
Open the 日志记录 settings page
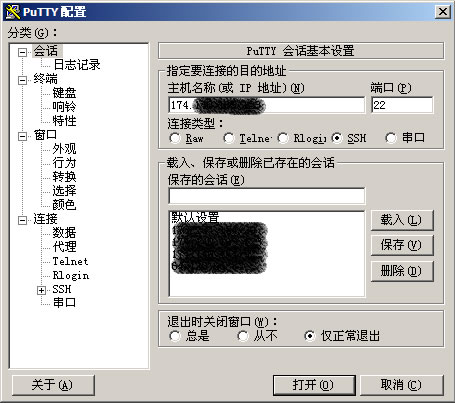(x=77, y=65)
